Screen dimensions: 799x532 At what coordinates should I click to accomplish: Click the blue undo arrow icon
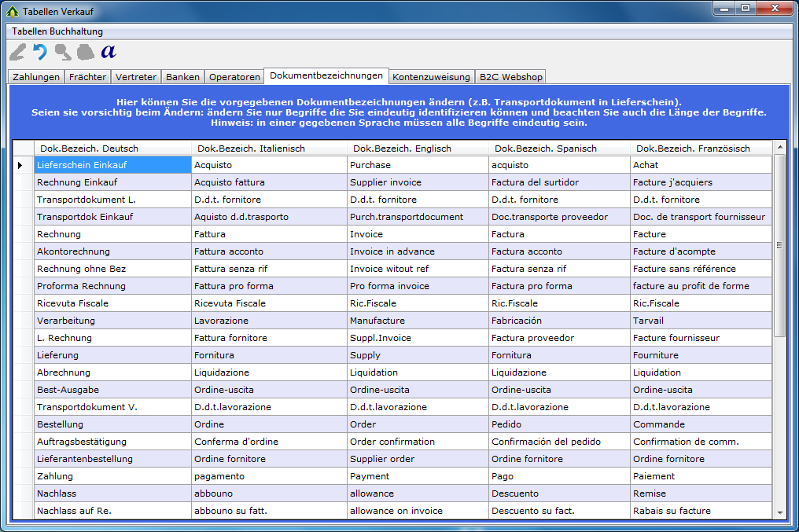[39, 52]
